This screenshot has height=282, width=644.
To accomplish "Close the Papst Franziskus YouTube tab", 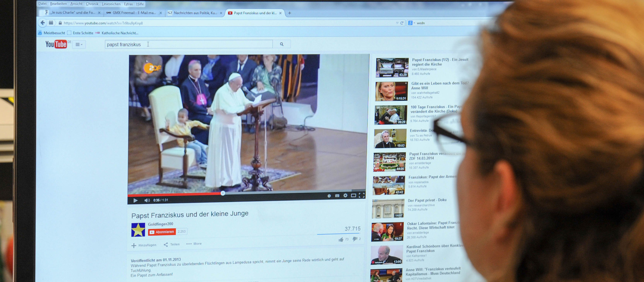I will pyautogui.click(x=280, y=13).
